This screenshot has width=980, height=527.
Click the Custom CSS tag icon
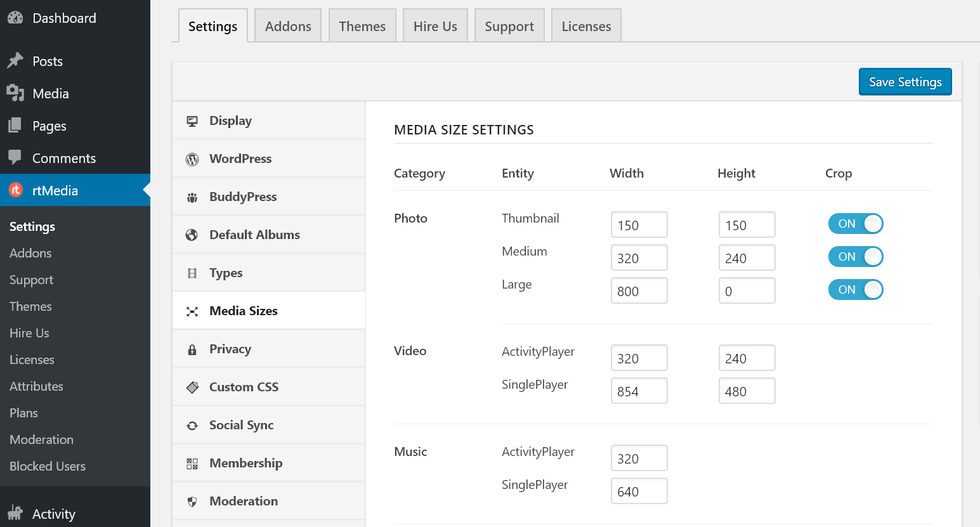click(x=192, y=387)
